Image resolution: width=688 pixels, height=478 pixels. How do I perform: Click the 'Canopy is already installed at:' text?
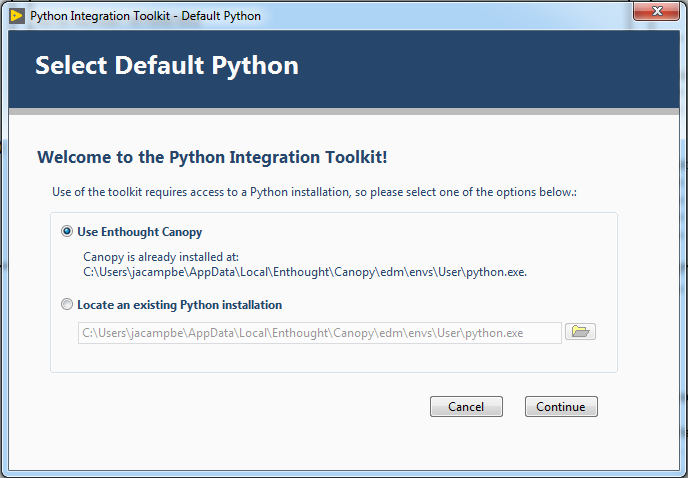(x=161, y=257)
